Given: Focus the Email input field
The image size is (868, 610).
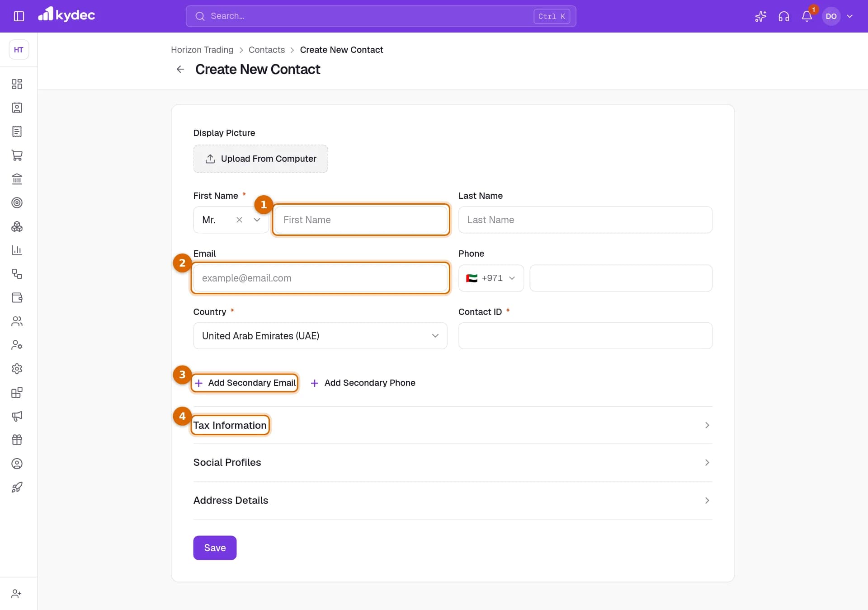Looking at the screenshot, I should click(x=320, y=278).
